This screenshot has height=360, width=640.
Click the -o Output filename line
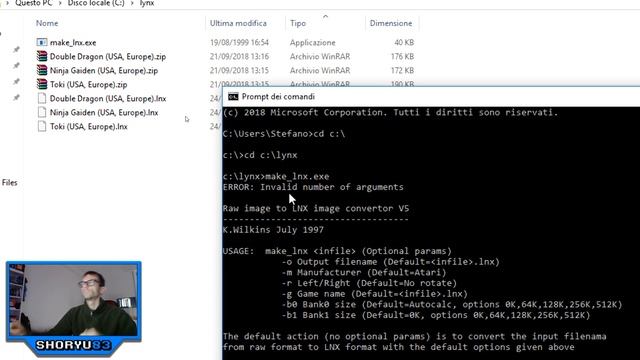[x=391, y=262]
